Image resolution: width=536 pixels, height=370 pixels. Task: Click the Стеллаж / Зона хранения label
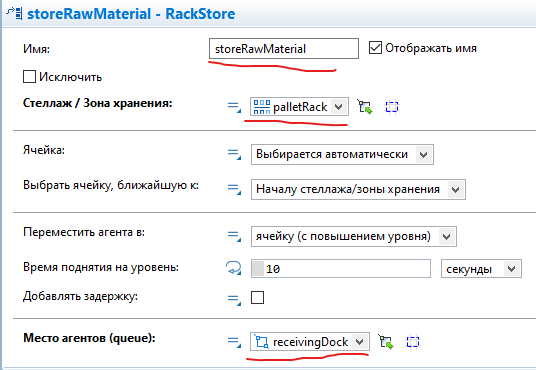tap(98, 103)
